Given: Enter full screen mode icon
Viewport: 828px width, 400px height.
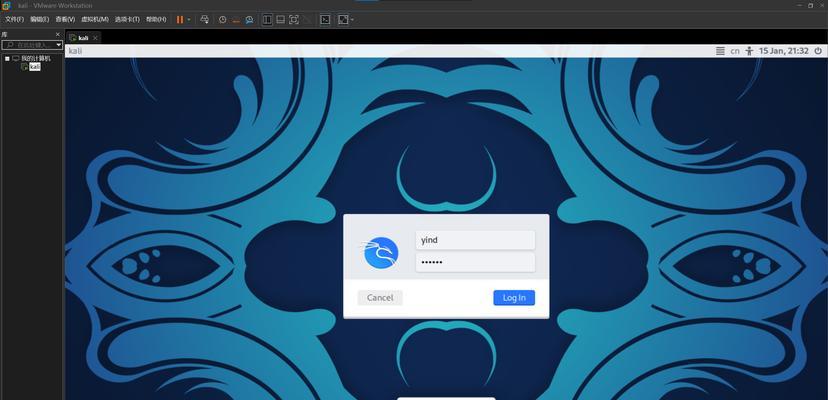Looking at the screenshot, I should (x=294, y=20).
